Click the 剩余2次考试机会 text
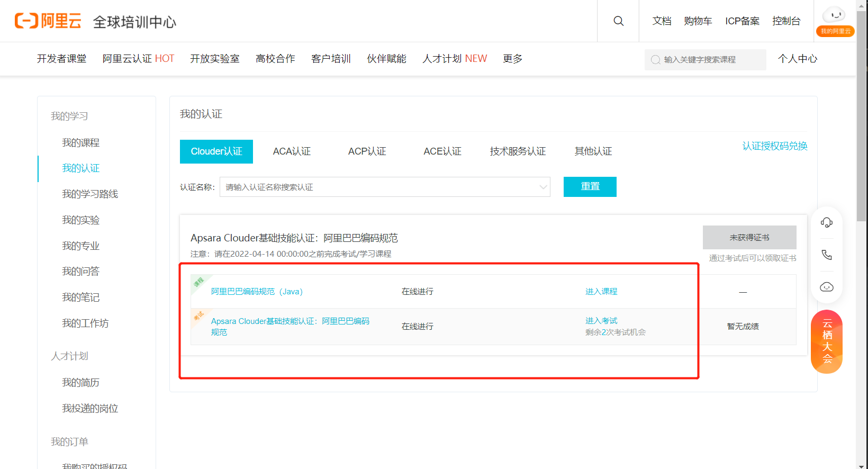Viewport: 868px width, 469px height. pyautogui.click(x=616, y=332)
